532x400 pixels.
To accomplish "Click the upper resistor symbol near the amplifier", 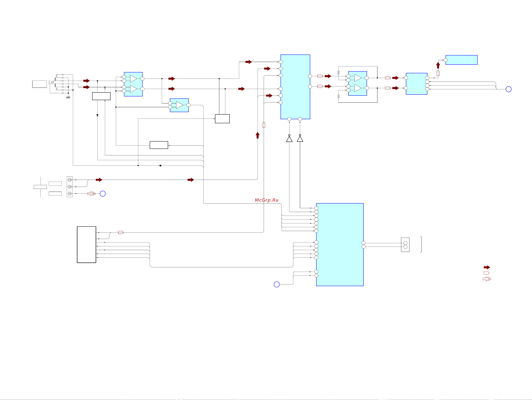I will tap(338, 72).
